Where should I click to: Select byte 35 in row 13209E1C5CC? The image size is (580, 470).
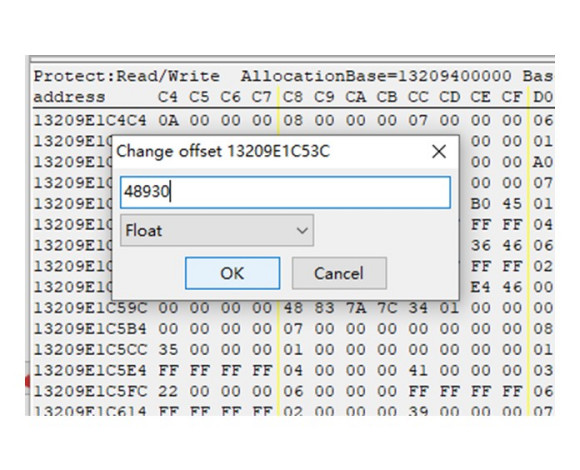(168, 349)
